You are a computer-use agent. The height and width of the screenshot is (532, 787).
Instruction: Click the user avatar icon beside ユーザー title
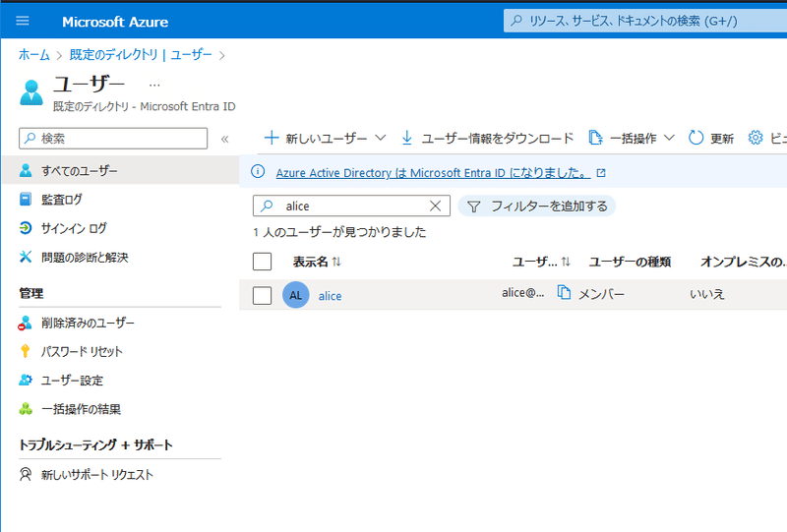tap(31, 92)
